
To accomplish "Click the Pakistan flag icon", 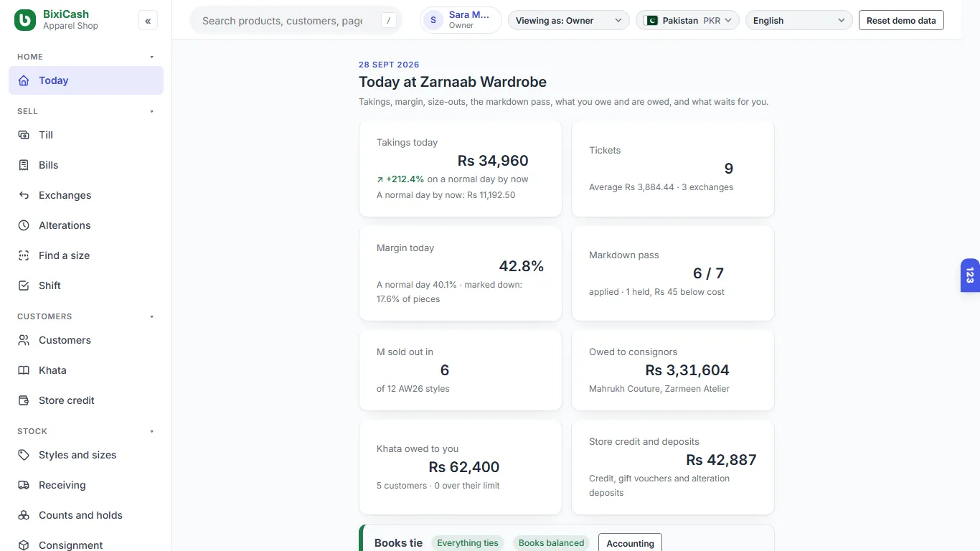I will pos(651,21).
